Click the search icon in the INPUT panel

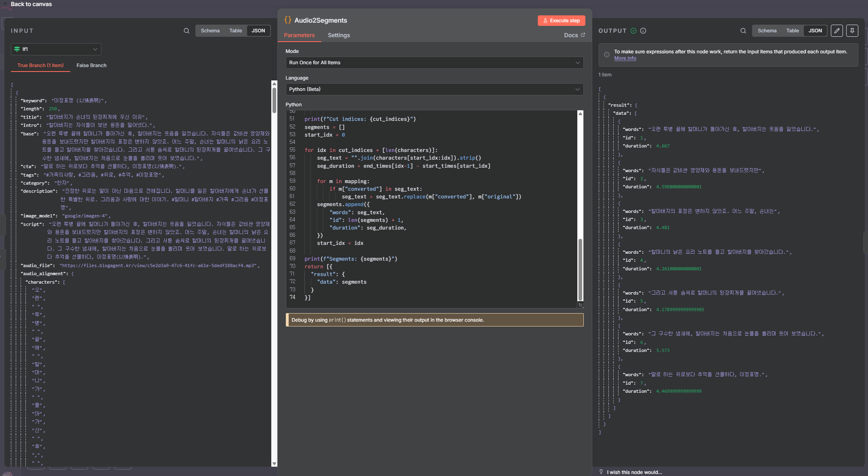click(186, 31)
